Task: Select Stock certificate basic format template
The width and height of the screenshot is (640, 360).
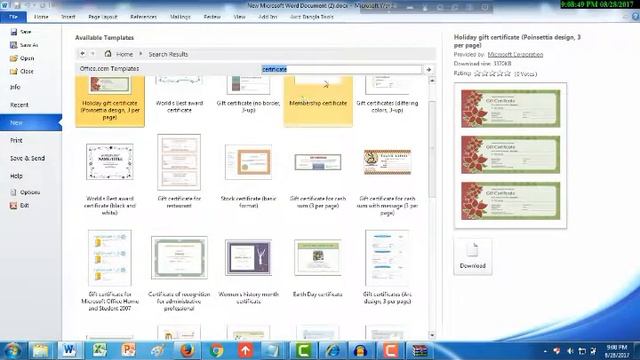Action: [248, 176]
